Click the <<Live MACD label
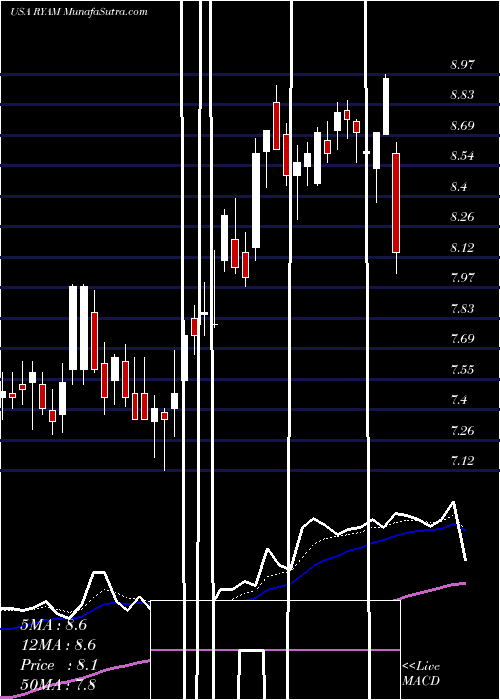The image size is (500, 700). pos(421,673)
